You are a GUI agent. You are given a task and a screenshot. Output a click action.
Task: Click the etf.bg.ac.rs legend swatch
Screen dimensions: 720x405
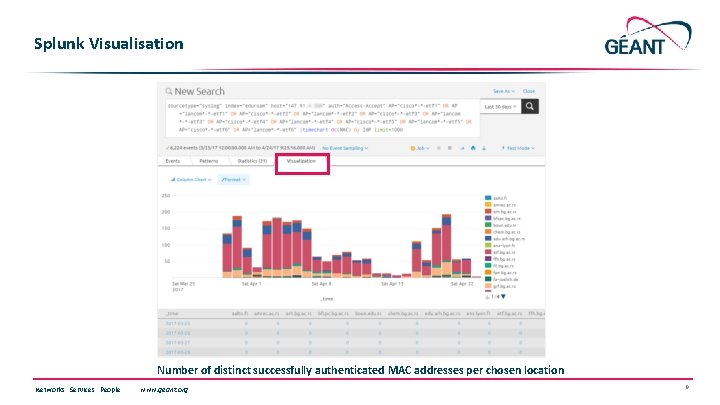488,252
